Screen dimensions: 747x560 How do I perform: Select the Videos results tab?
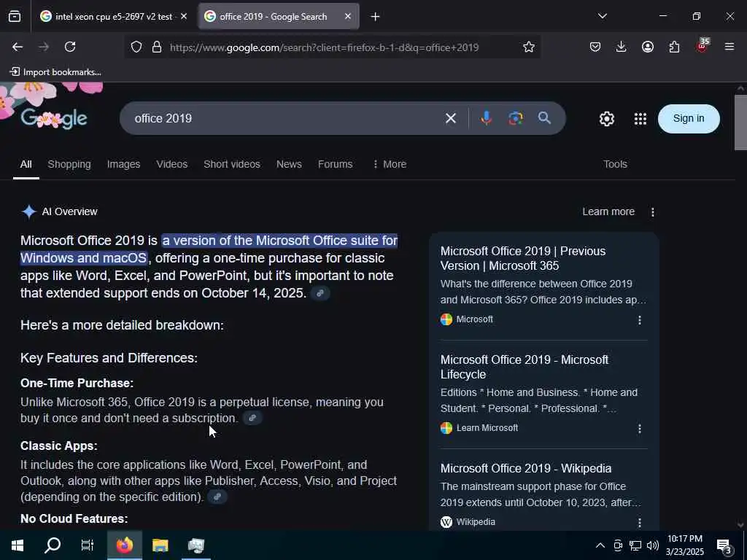point(172,164)
